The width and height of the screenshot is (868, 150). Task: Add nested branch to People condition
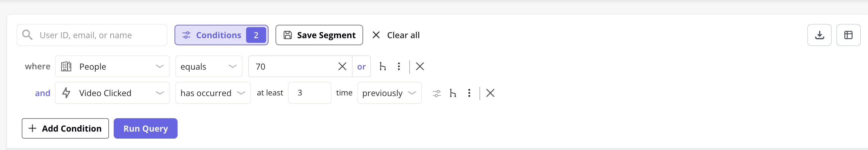[383, 66]
